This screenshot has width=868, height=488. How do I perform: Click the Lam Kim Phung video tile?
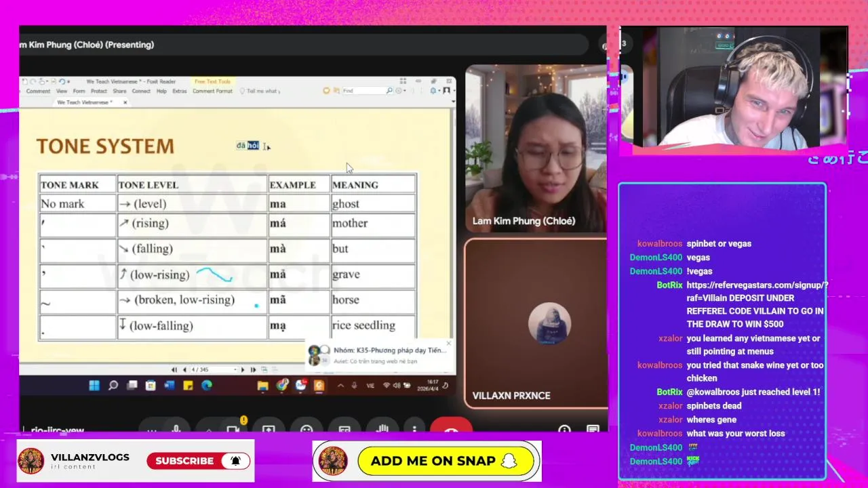pyautogui.click(x=536, y=148)
